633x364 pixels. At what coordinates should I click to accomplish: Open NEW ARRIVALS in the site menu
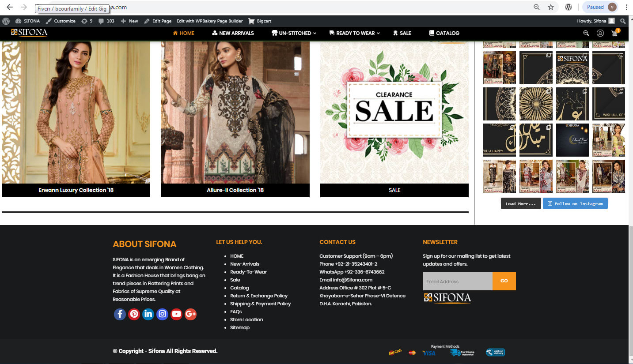233,33
